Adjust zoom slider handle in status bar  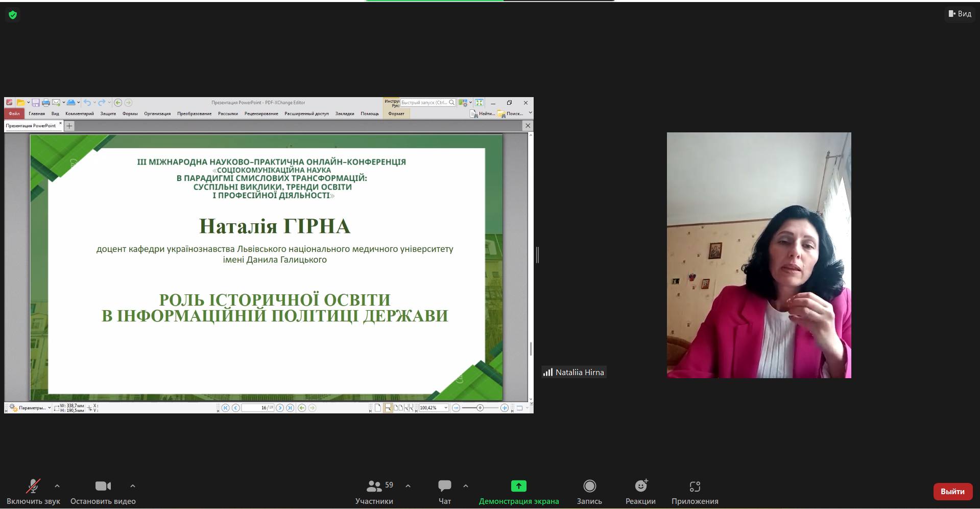tap(480, 408)
